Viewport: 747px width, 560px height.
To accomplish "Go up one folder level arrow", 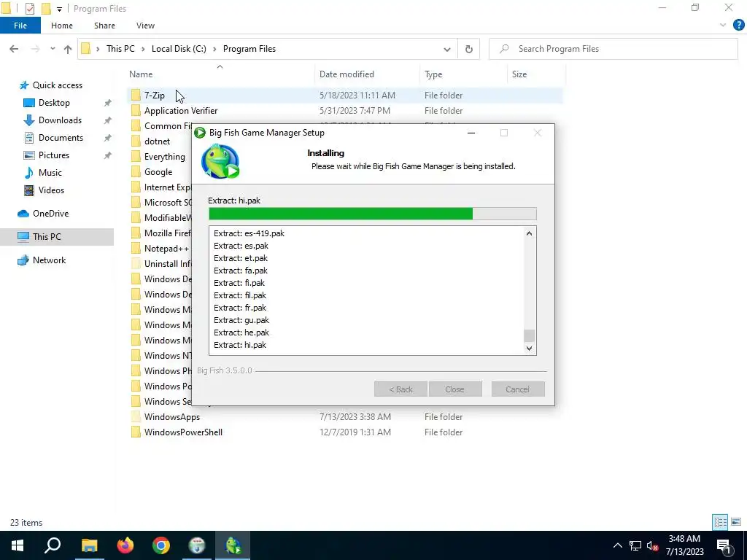I will click(68, 49).
